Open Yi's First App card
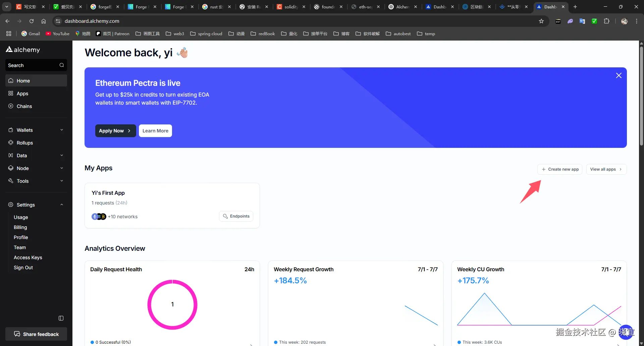The height and width of the screenshot is (346, 644). (x=172, y=206)
